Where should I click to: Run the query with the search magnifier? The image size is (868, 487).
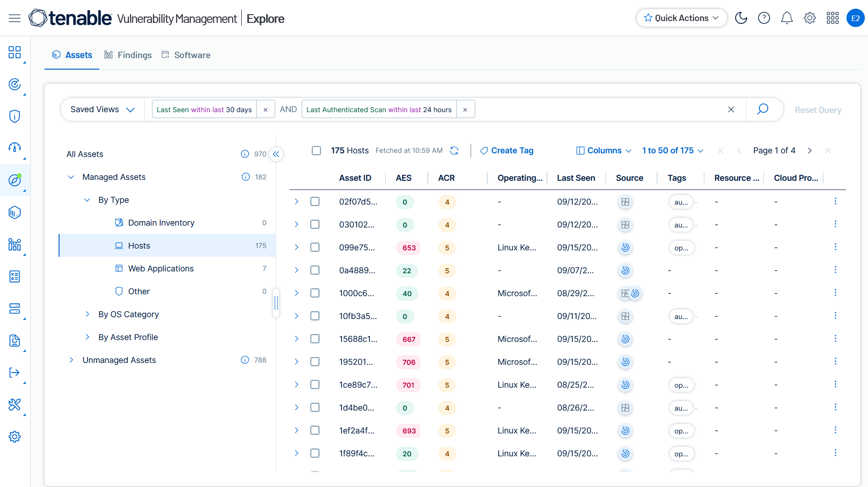tap(762, 109)
